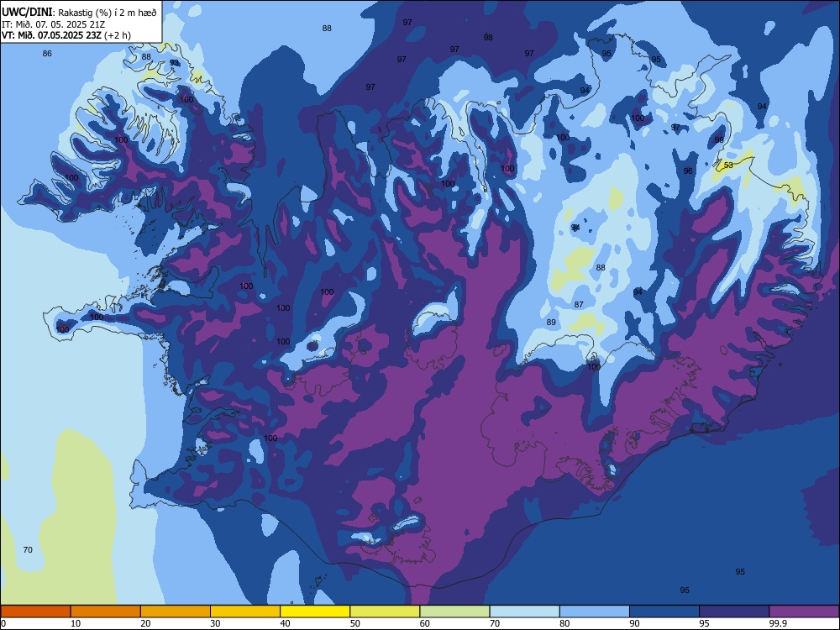The height and width of the screenshot is (630, 840).
Task: Click the bright yellow 40–50 legend swatch
Action: (315, 612)
